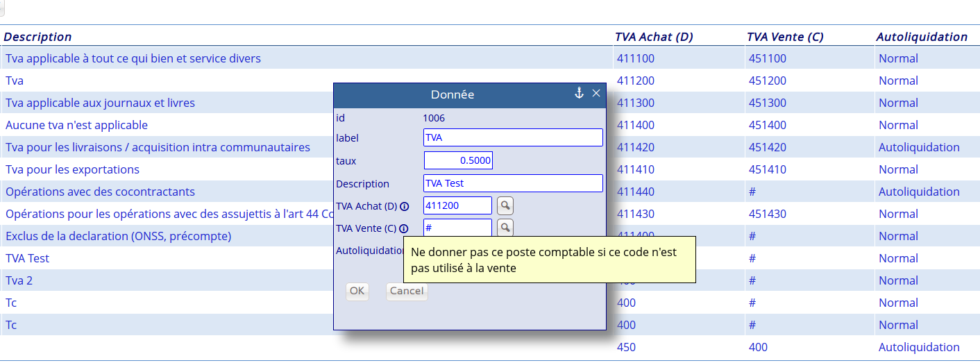The image size is (980, 363).
Task: Open 'Aucune tva n'est applicable' entry
Action: tap(76, 125)
